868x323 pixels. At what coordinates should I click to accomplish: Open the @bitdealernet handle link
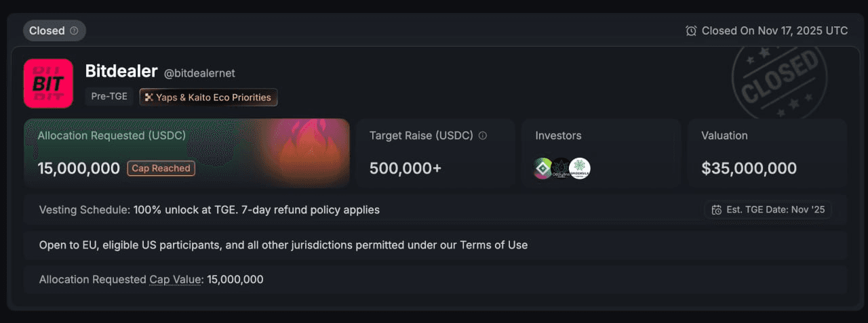click(199, 72)
